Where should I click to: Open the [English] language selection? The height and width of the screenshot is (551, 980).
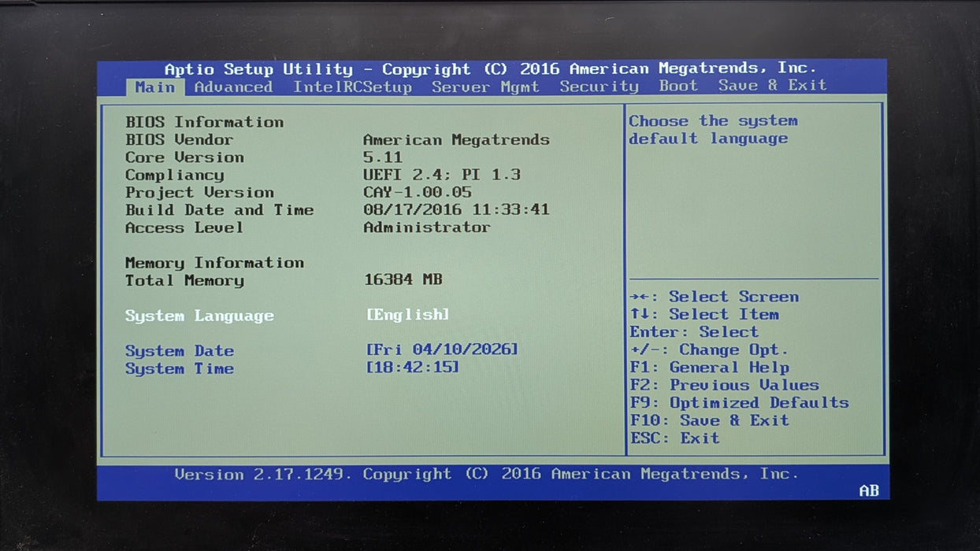coord(407,314)
